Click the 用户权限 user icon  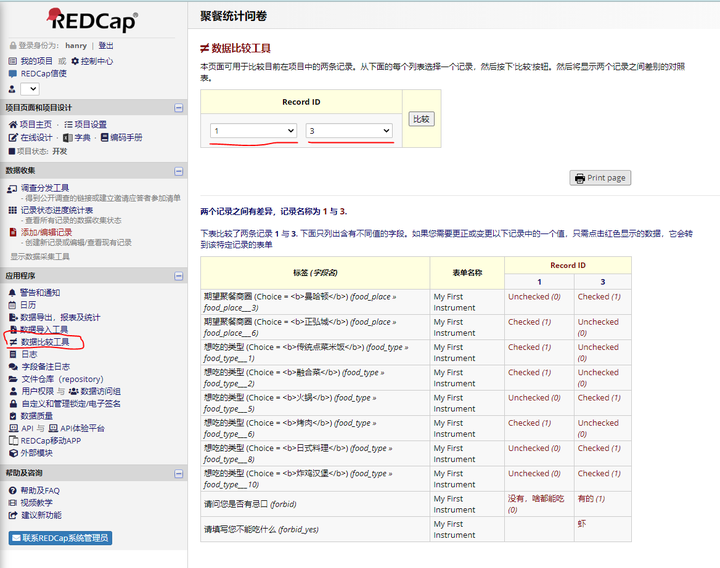[13, 392]
